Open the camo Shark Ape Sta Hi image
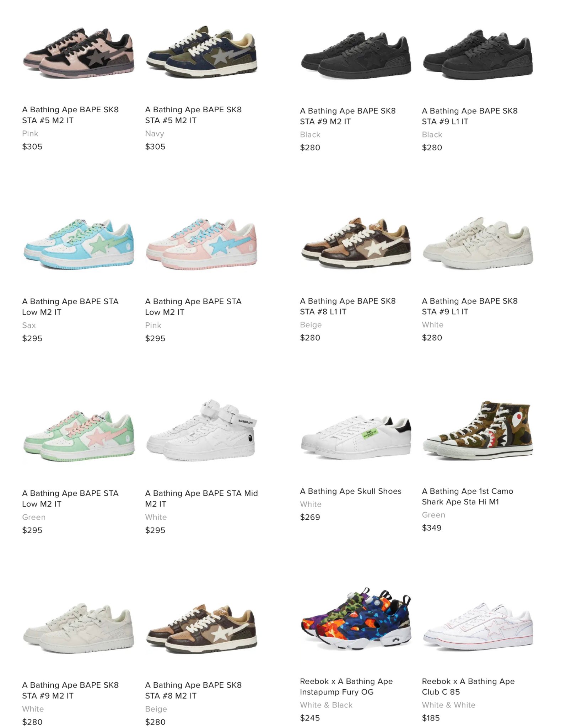 (478, 431)
